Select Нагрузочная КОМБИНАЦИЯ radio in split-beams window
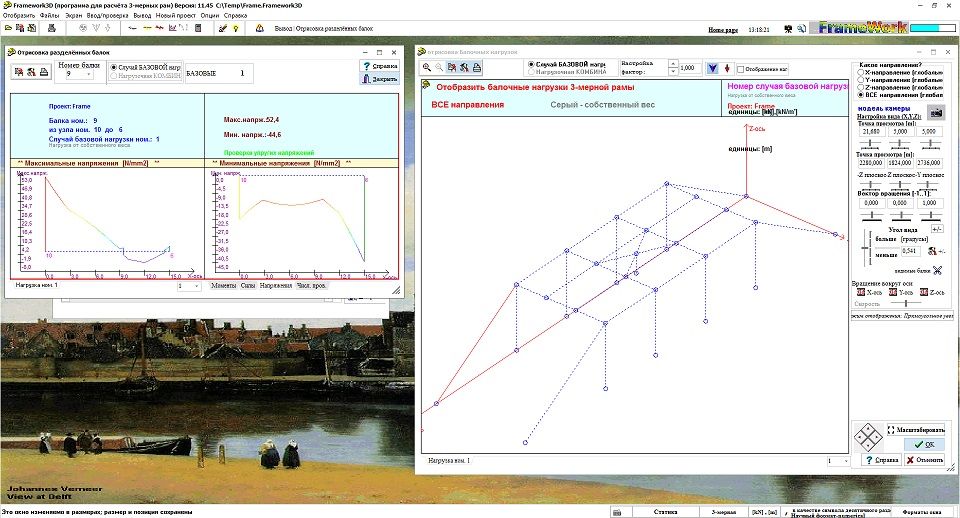 click(113, 76)
